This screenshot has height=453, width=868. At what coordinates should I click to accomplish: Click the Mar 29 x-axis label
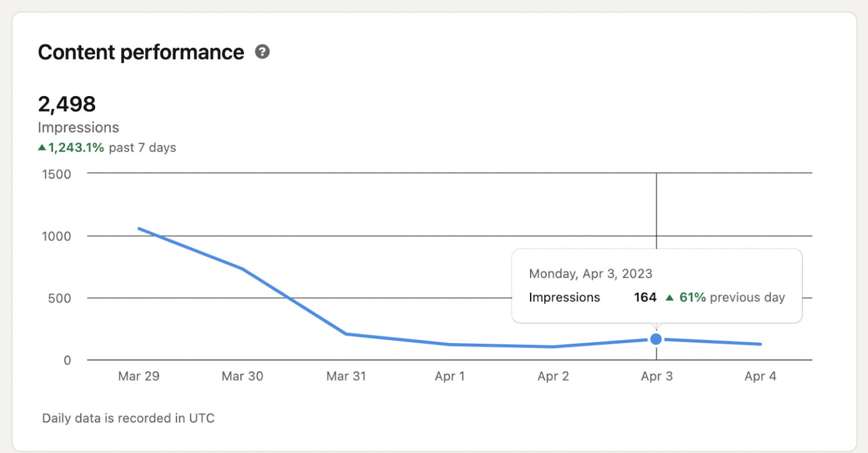[x=139, y=376]
